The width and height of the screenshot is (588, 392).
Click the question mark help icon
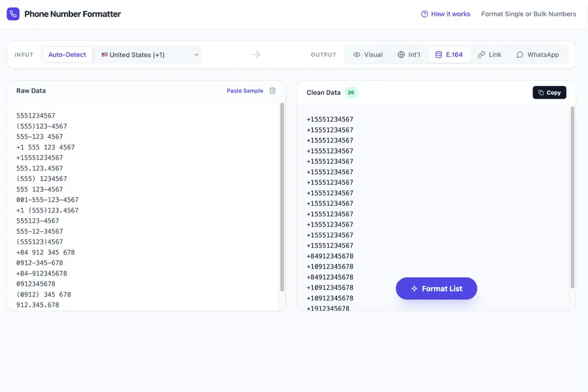[425, 14]
